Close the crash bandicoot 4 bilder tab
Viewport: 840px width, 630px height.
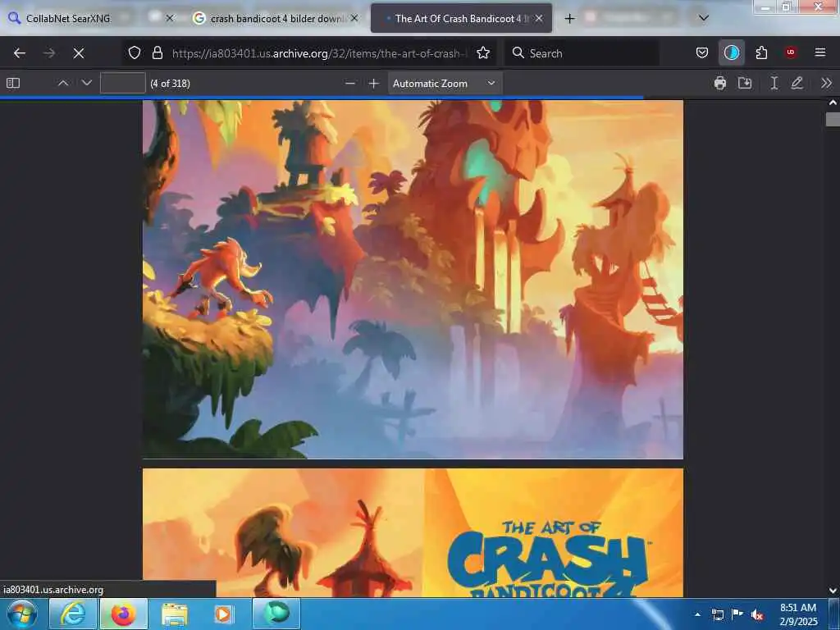point(354,18)
